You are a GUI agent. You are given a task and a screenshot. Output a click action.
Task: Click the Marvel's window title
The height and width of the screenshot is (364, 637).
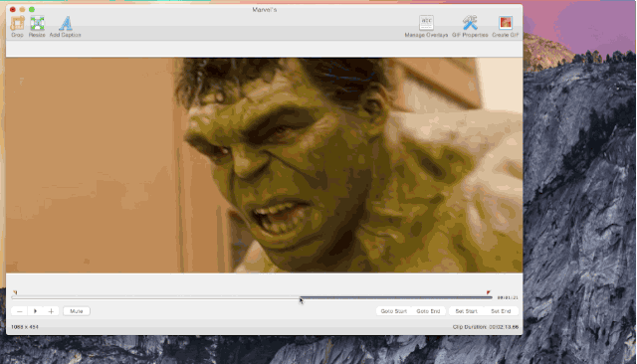pyautogui.click(x=265, y=9)
